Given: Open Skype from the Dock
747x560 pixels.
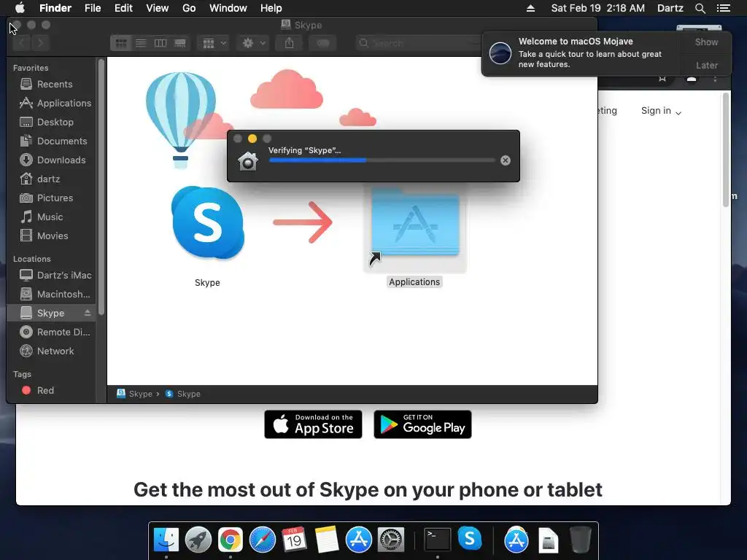Looking at the screenshot, I should (x=470, y=538).
